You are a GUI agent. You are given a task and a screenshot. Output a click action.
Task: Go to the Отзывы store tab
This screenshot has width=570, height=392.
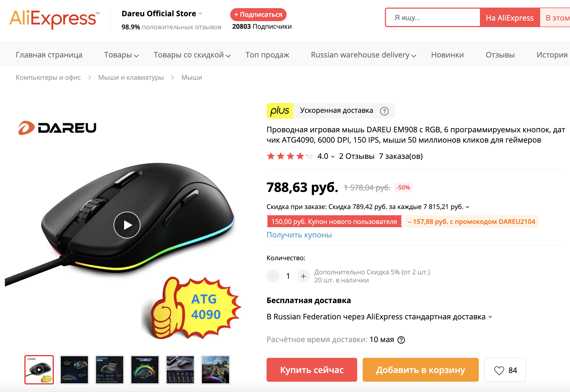click(x=500, y=55)
